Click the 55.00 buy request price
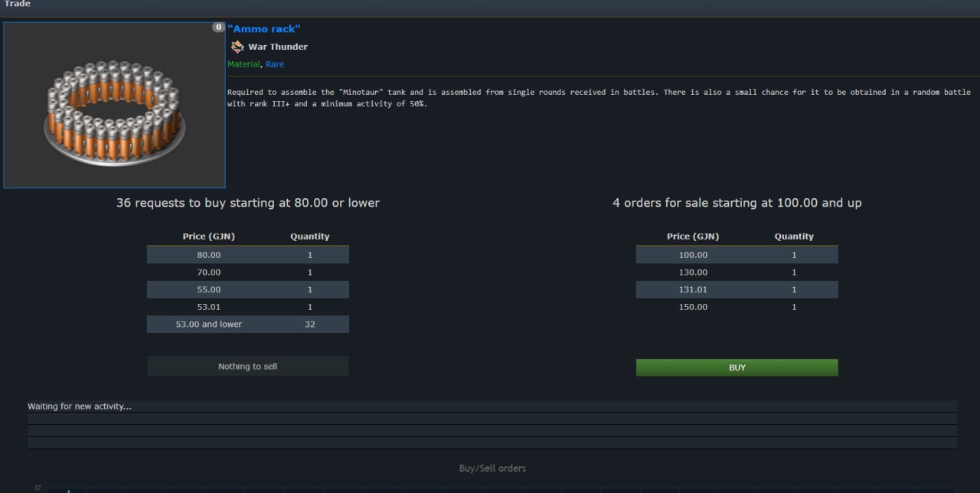 click(x=208, y=289)
